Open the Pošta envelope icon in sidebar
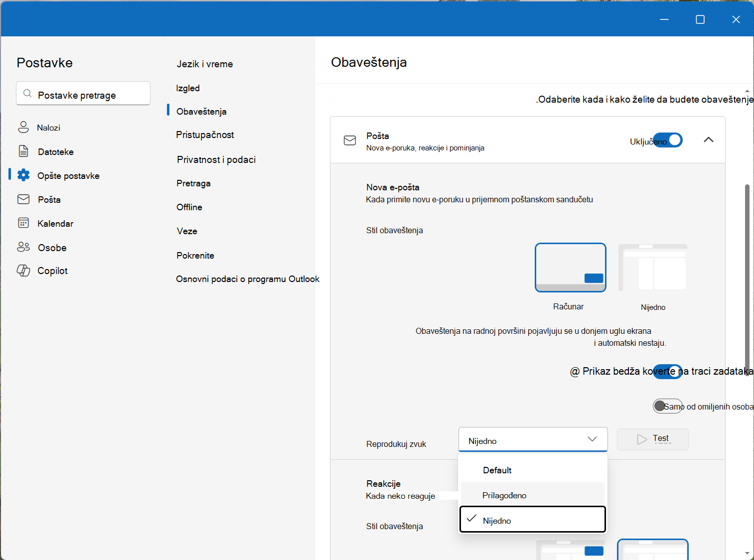The width and height of the screenshot is (754, 560). click(23, 199)
